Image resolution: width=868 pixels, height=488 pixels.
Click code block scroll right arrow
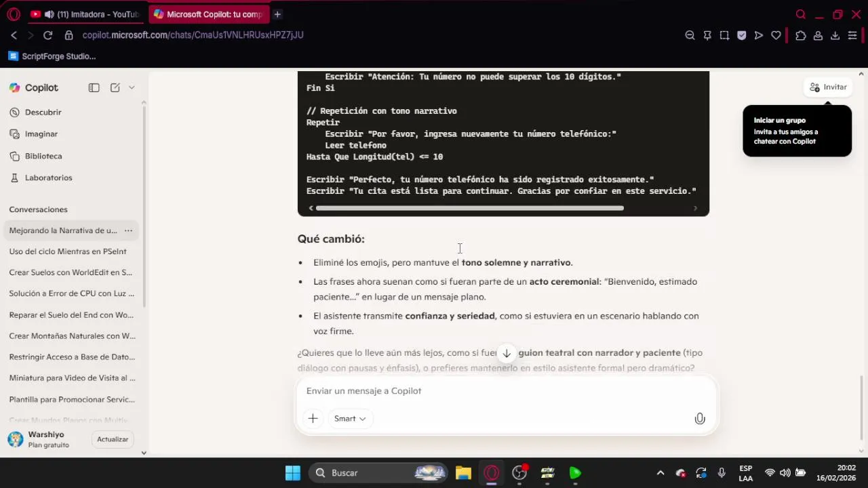click(695, 208)
